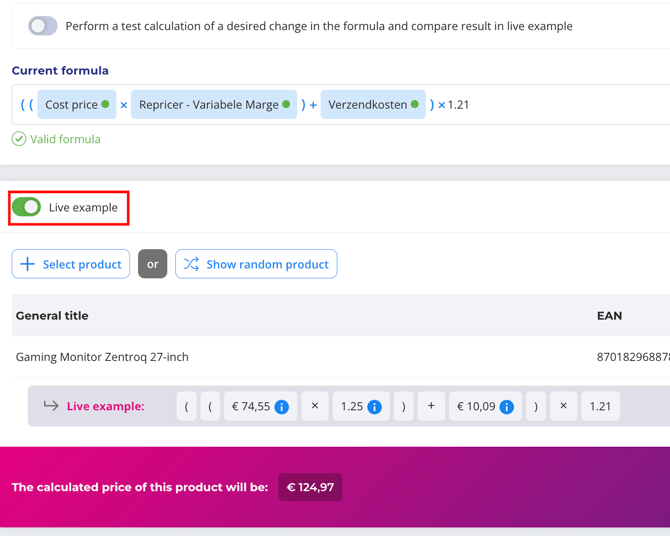Click the plus icon on Select product
670x536 pixels.
click(x=28, y=264)
